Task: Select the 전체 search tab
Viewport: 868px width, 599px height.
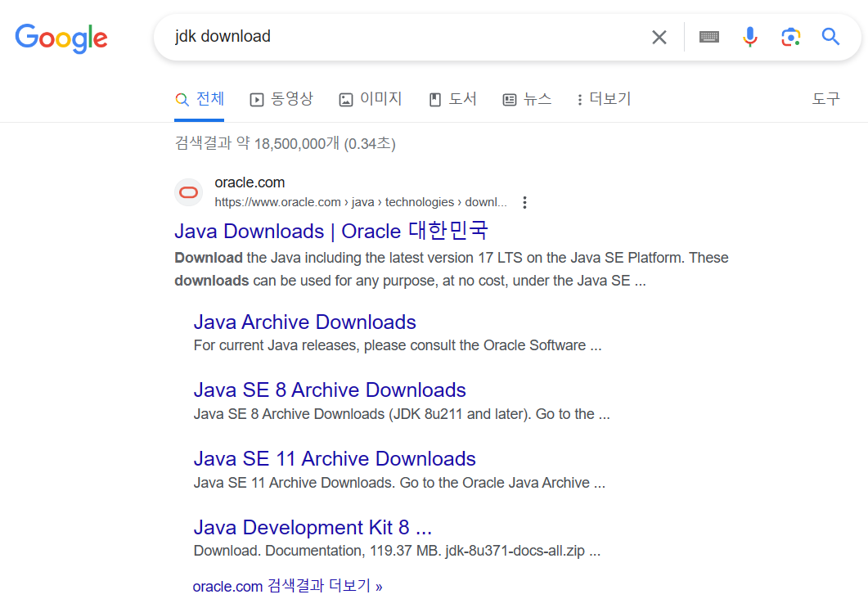Action: (199, 98)
